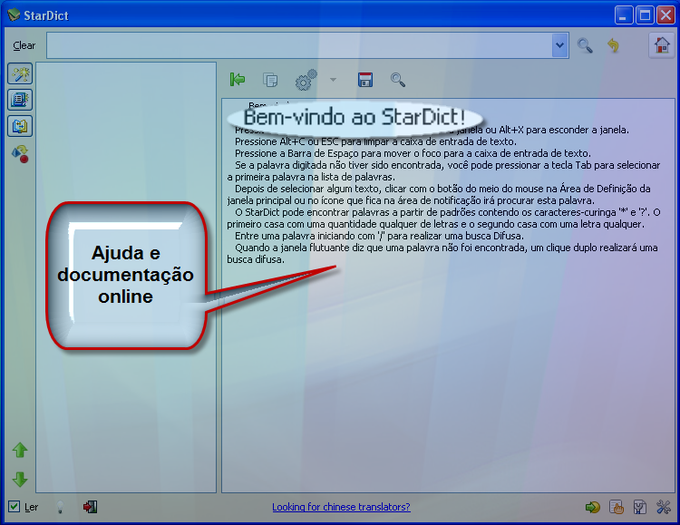Focus the word search input field

[299, 45]
